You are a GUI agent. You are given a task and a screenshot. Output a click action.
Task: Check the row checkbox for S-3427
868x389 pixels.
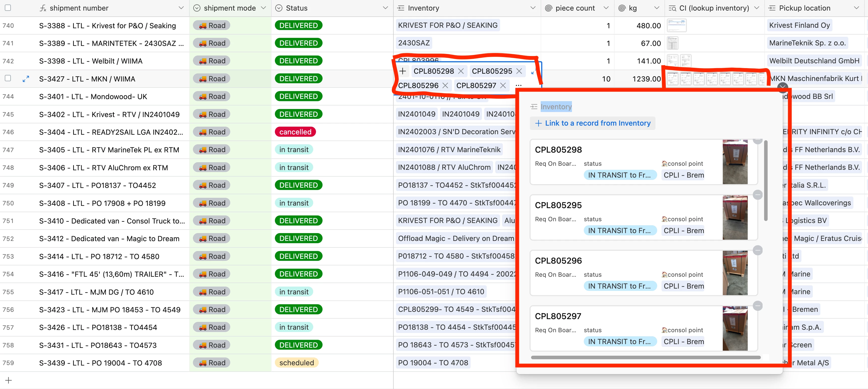point(8,78)
